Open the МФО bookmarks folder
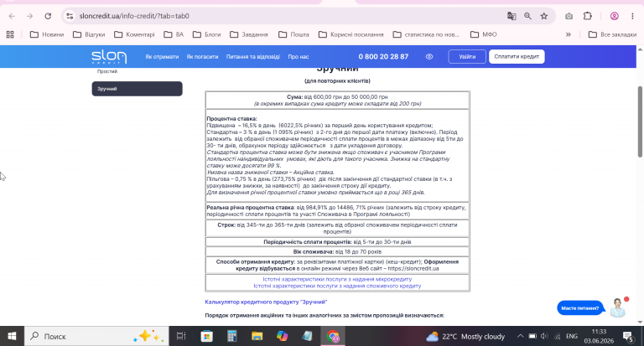644x346 pixels. [483, 34]
